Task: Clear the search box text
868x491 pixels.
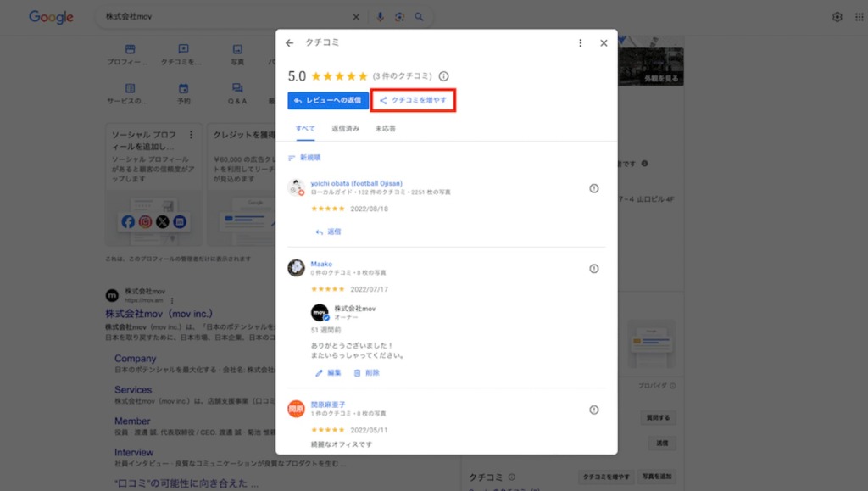Action: click(x=356, y=17)
